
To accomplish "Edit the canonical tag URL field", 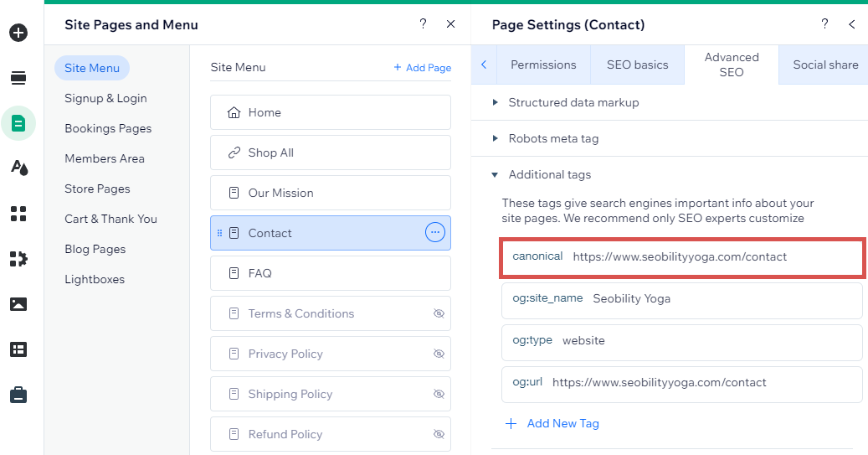I will [682, 257].
